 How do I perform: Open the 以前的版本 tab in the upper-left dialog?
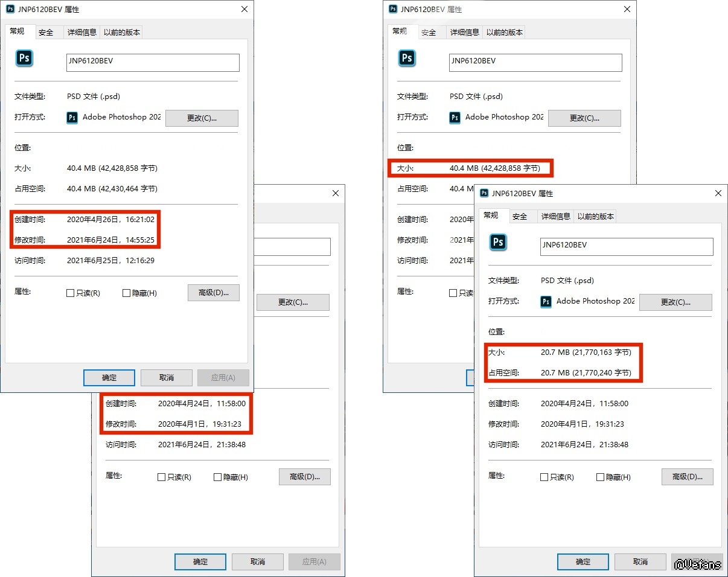click(122, 33)
